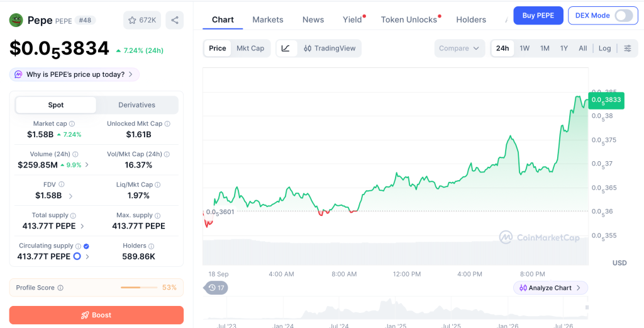Open the Markets tab
The image size is (644, 328).
point(268,20)
